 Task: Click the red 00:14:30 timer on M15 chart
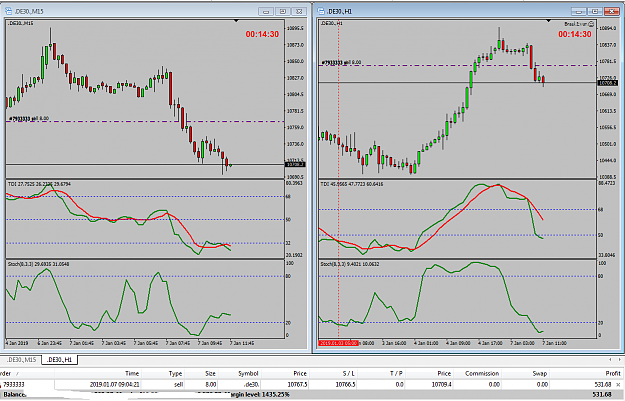(262, 34)
